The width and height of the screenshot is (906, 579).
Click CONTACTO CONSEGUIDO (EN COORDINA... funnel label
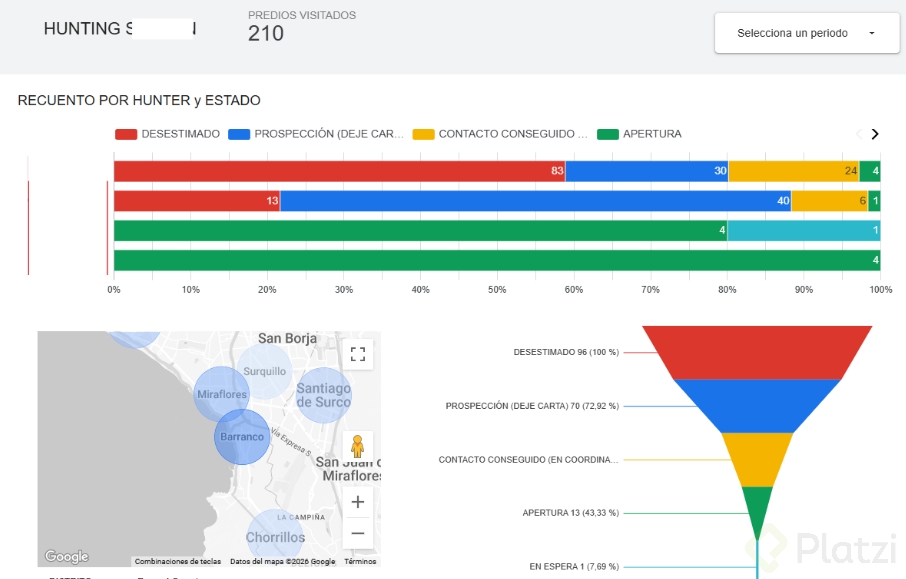(528, 460)
